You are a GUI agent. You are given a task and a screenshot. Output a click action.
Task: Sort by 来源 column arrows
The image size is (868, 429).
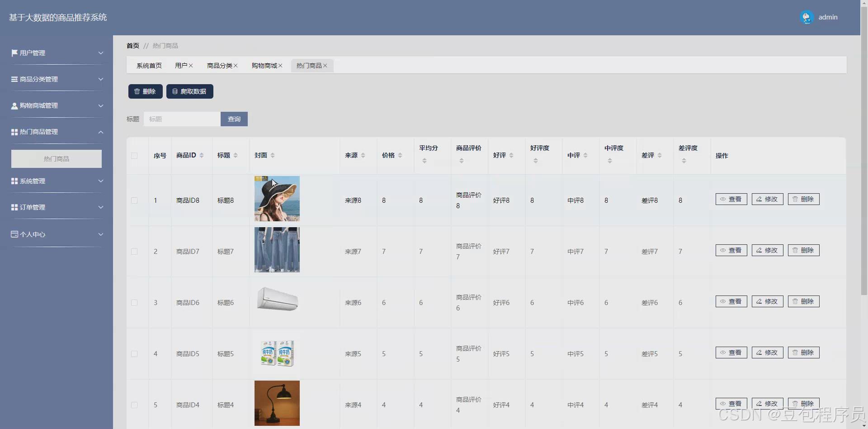[363, 155]
